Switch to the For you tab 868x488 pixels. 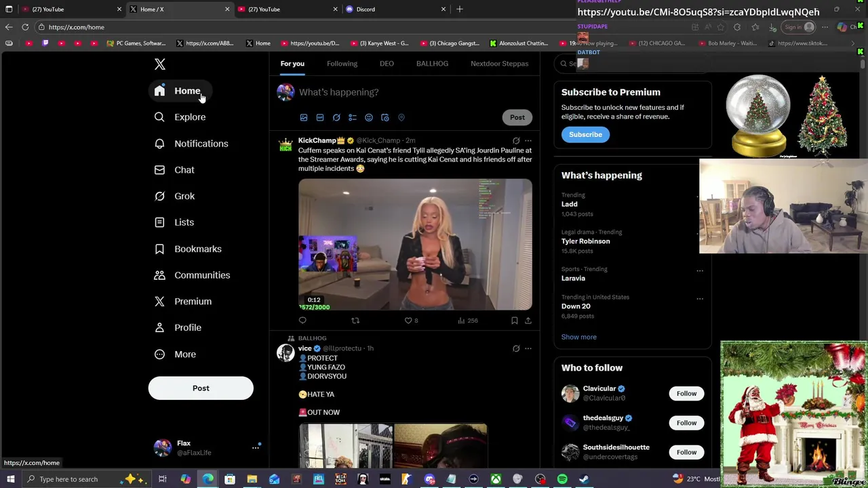tap(292, 64)
